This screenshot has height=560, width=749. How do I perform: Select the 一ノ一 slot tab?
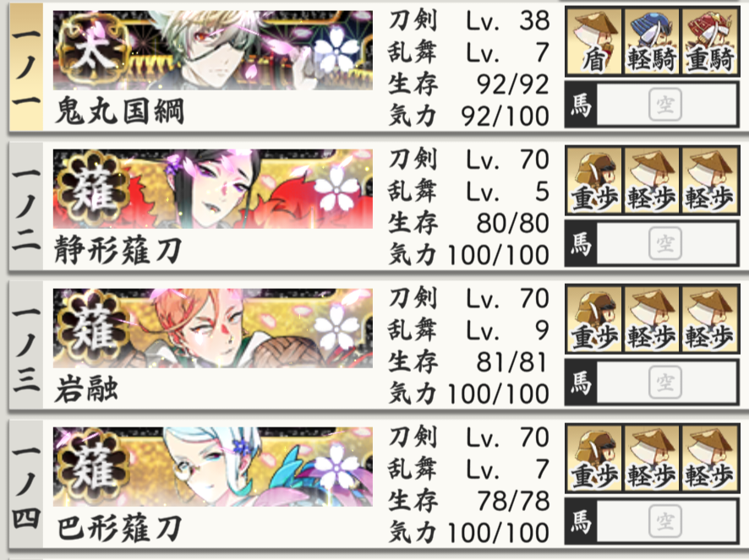(26, 67)
